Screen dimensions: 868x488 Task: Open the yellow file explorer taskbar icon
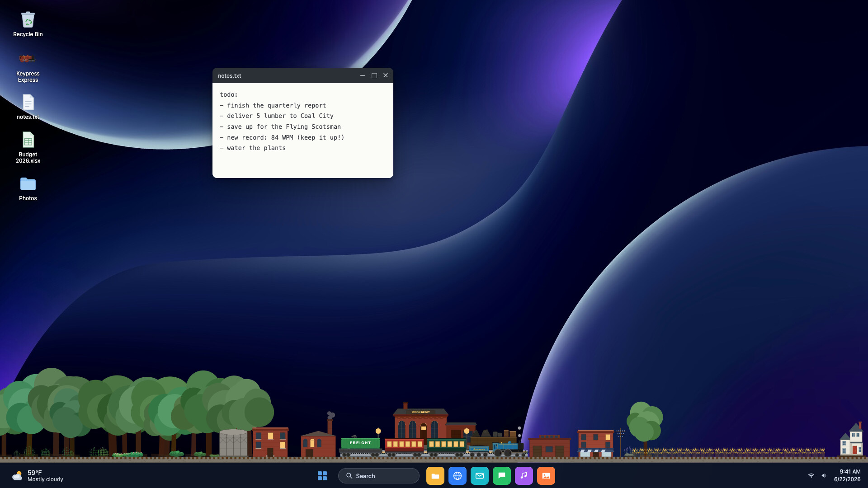[435, 476]
